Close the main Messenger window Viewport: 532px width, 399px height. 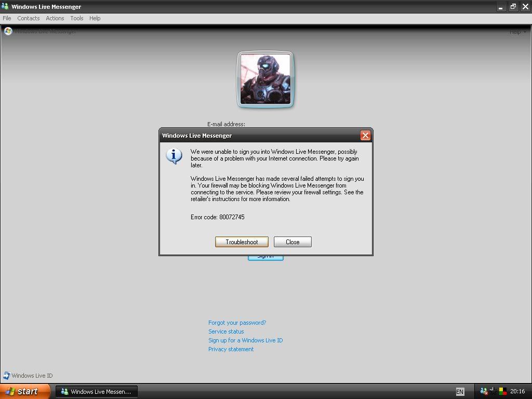click(526, 6)
